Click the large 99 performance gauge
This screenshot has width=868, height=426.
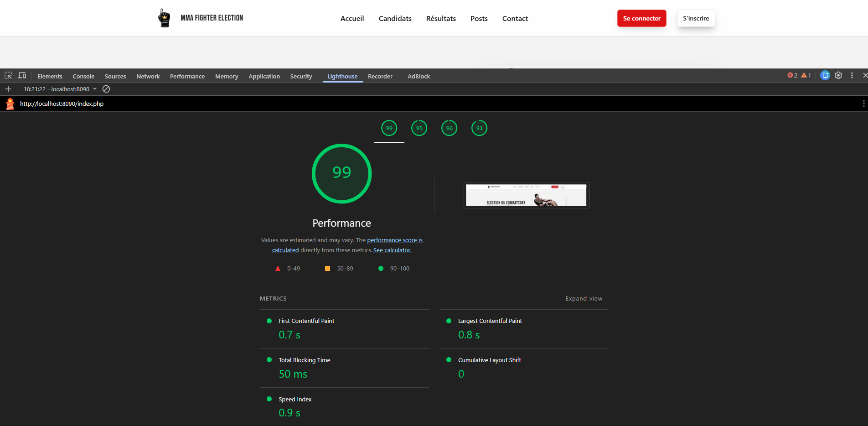tap(341, 174)
